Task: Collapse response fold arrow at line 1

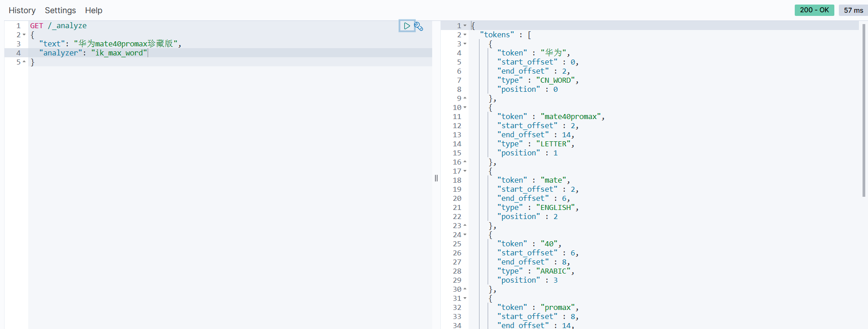Action: coord(465,26)
